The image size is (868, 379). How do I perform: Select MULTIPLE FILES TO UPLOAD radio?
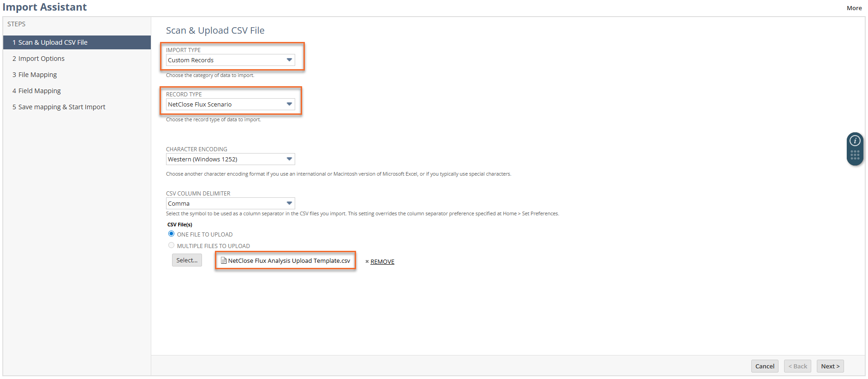pos(172,245)
